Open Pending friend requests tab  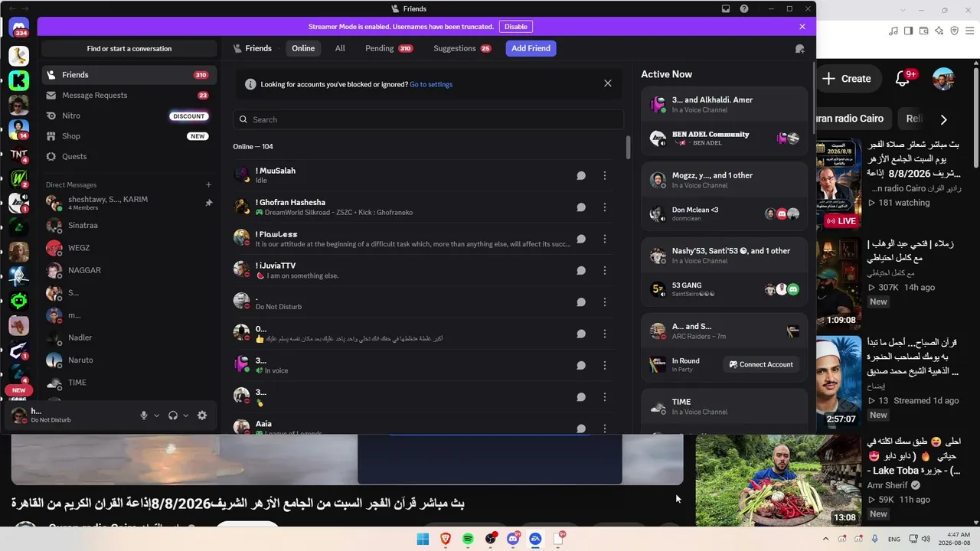389,48
